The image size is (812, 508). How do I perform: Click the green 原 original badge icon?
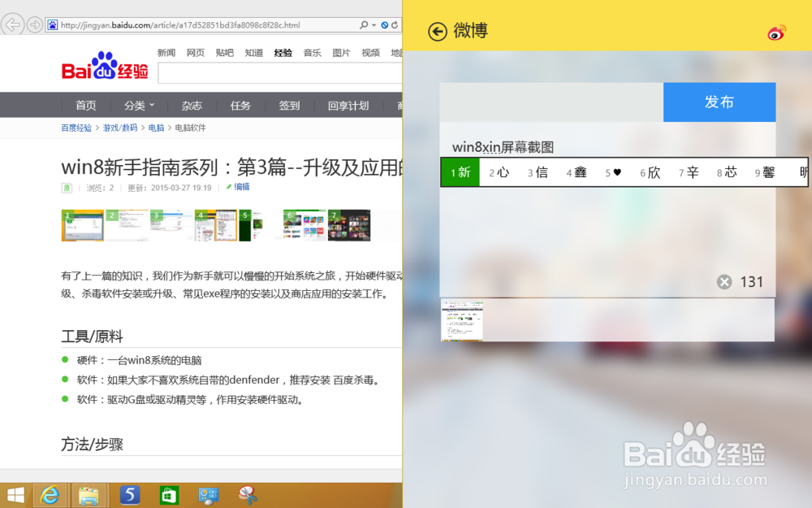[x=67, y=188]
